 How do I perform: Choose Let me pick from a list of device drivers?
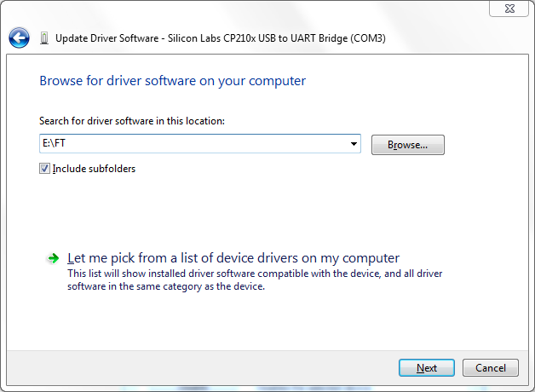(x=233, y=258)
